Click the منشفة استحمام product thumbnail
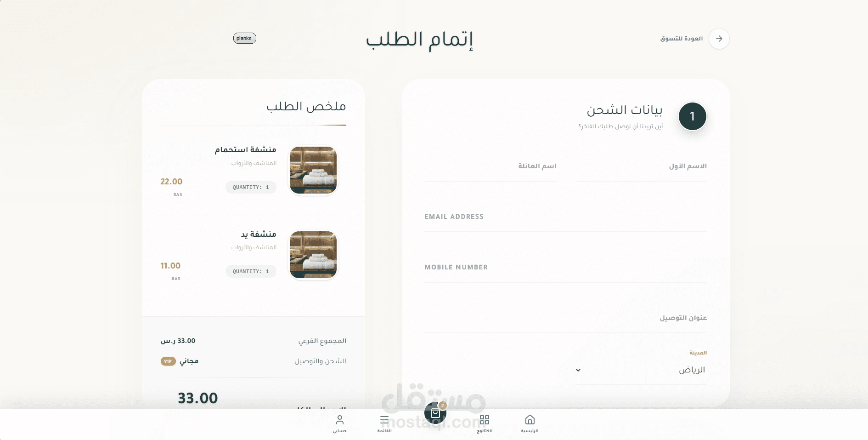868x440 pixels. pyautogui.click(x=313, y=171)
